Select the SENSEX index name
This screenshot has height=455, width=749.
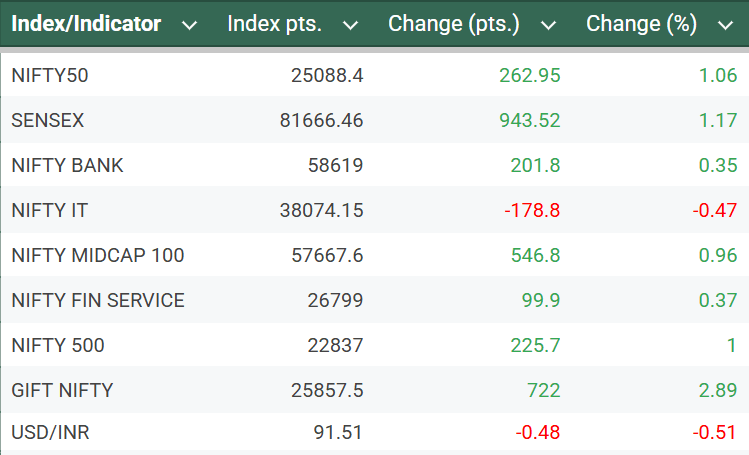[x=48, y=120]
